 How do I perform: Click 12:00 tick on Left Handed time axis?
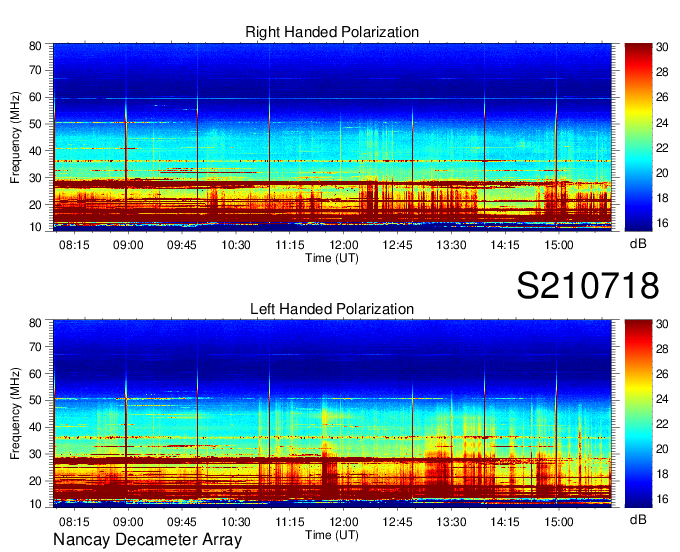343,522
